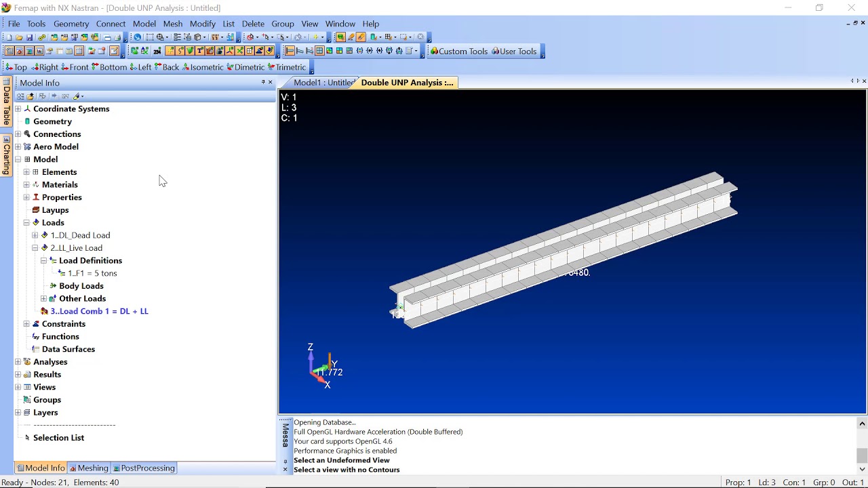This screenshot has height=488, width=868.
Task: Open the Tools menu
Action: (36, 24)
